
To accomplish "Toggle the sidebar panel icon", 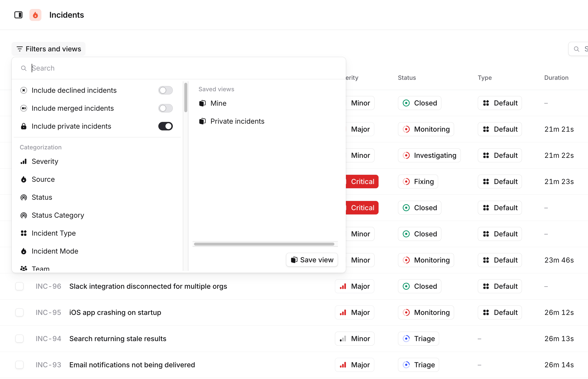I will click(x=18, y=15).
